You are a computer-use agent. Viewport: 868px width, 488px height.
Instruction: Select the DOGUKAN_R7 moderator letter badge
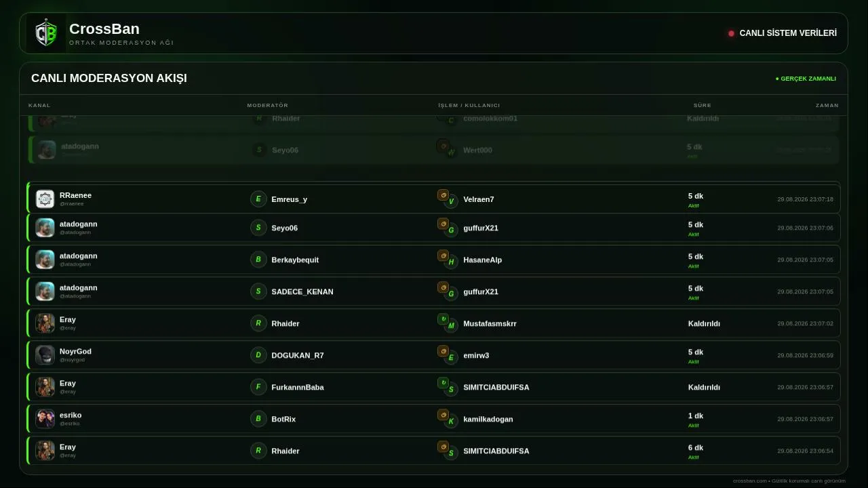tap(258, 354)
